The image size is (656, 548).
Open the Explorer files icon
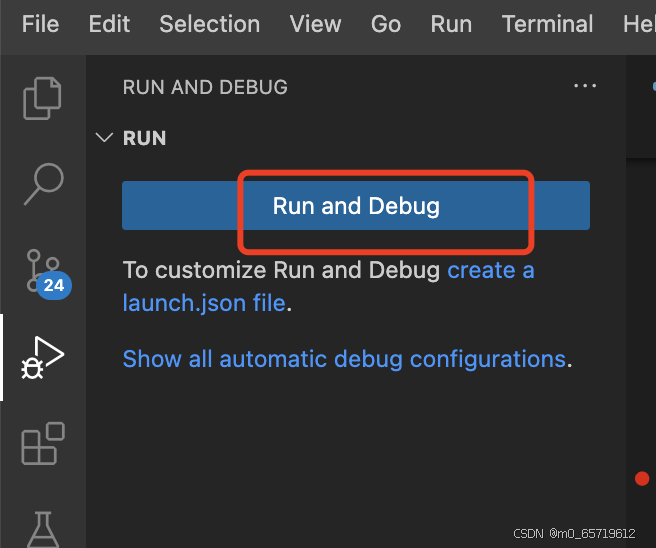[x=42, y=98]
